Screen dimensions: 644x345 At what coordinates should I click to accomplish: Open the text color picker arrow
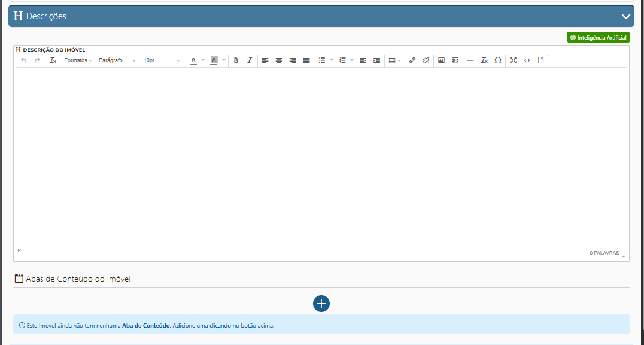203,60
